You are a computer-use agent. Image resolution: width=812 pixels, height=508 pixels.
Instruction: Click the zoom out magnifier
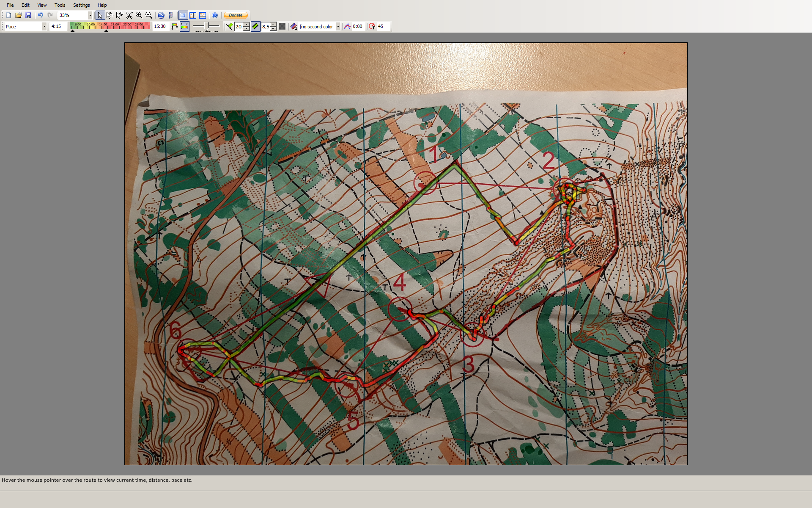[149, 15]
